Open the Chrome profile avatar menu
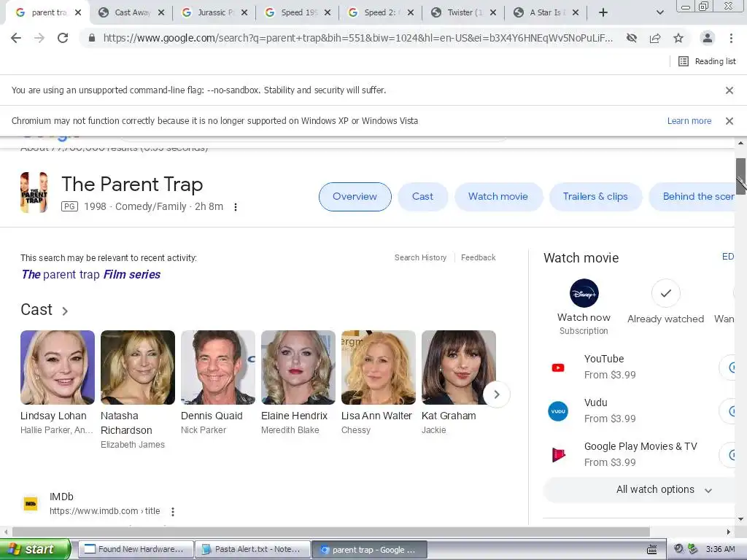 (x=708, y=38)
